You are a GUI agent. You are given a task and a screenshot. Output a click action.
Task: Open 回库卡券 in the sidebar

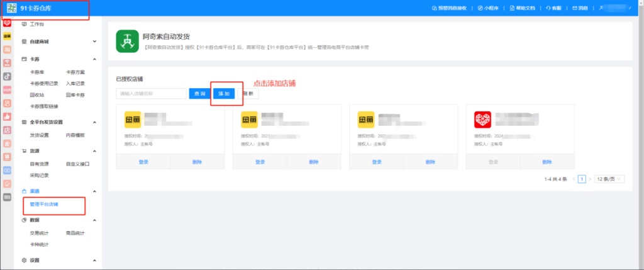tap(75, 95)
